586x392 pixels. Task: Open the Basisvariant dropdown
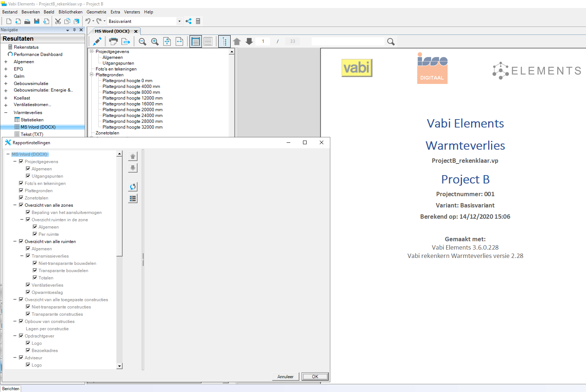179,21
